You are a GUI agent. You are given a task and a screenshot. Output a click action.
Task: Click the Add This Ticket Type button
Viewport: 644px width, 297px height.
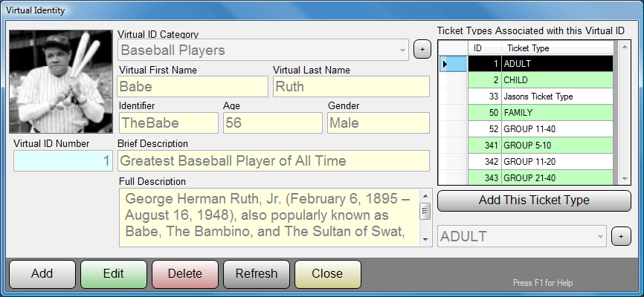[534, 200]
